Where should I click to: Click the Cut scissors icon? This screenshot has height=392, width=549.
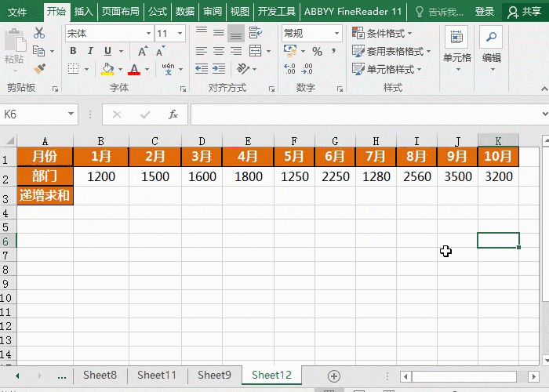[39, 34]
